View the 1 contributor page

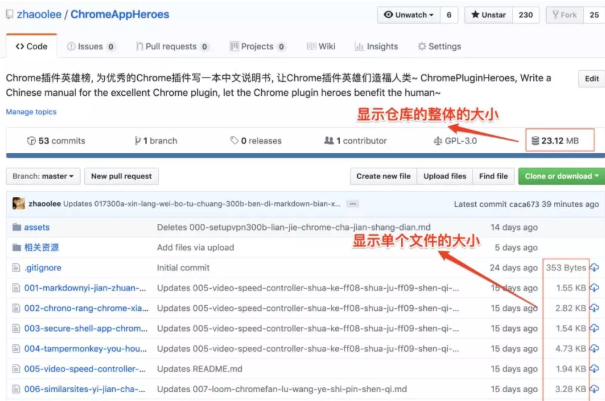tap(355, 141)
